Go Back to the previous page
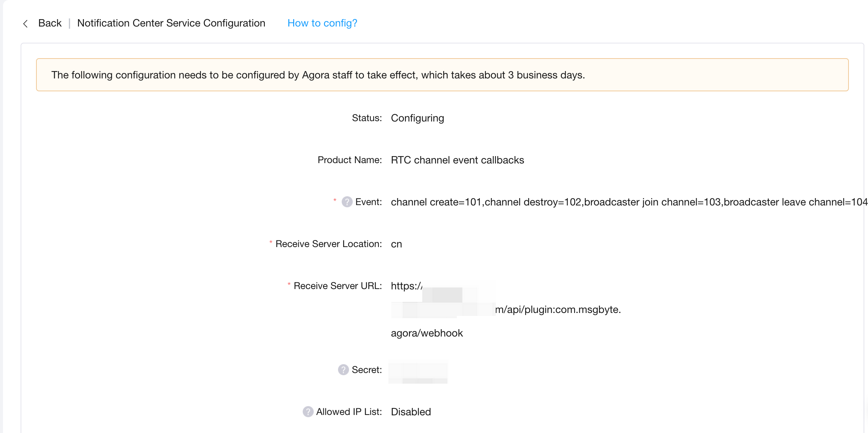 (x=50, y=23)
